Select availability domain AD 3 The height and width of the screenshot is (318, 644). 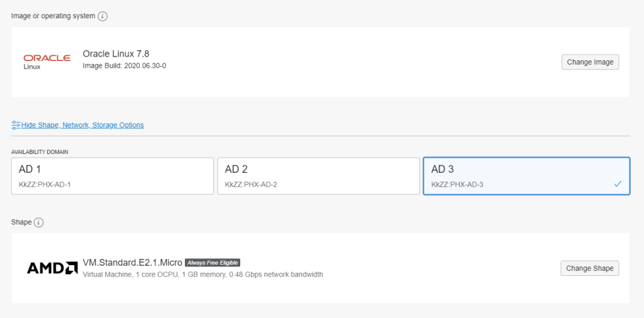click(526, 176)
